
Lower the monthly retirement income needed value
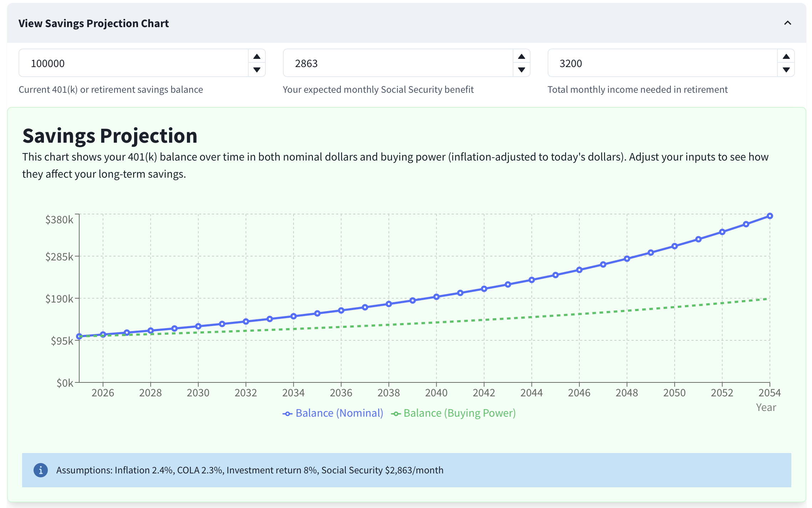786,70
